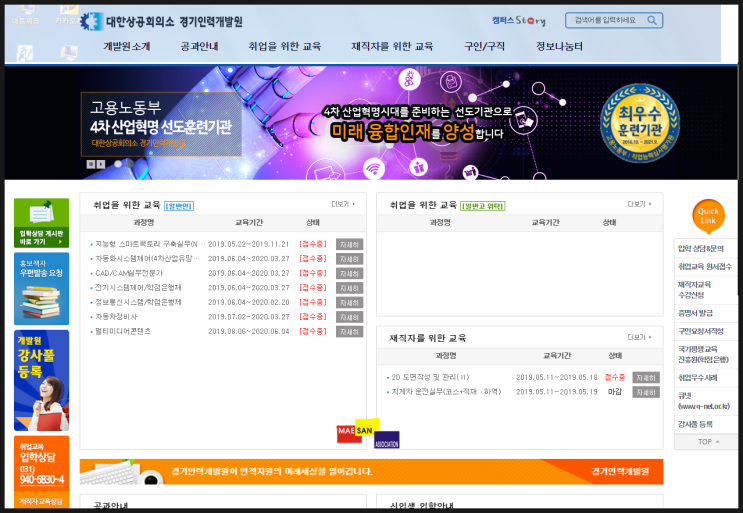The width and height of the screenshot is (743, 513).
Task: Open the CAD/CAM실무전문가 course
Action: [129, 273]
